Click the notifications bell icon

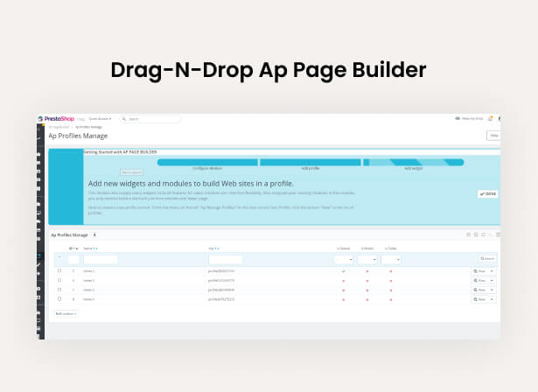point(490,118)
